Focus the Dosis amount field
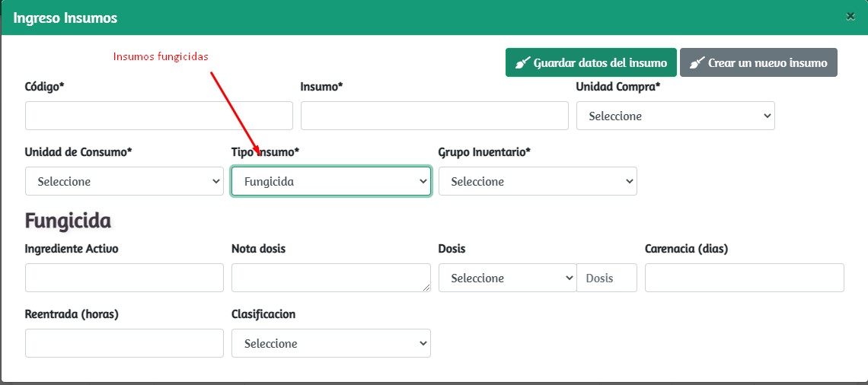The height and width of the screenshot is (385, 868). click(x=606, y=278)
